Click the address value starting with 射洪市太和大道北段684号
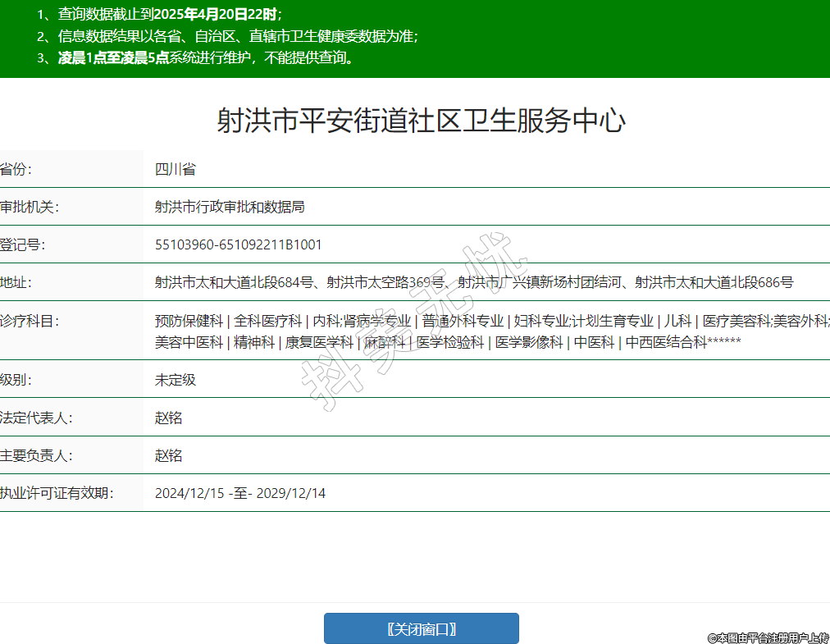This screenshot has width=830, height=644. point(474,282)
